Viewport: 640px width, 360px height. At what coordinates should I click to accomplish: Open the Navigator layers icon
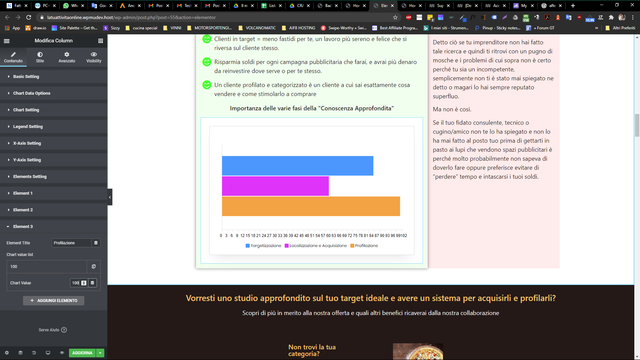click(20, 353)
